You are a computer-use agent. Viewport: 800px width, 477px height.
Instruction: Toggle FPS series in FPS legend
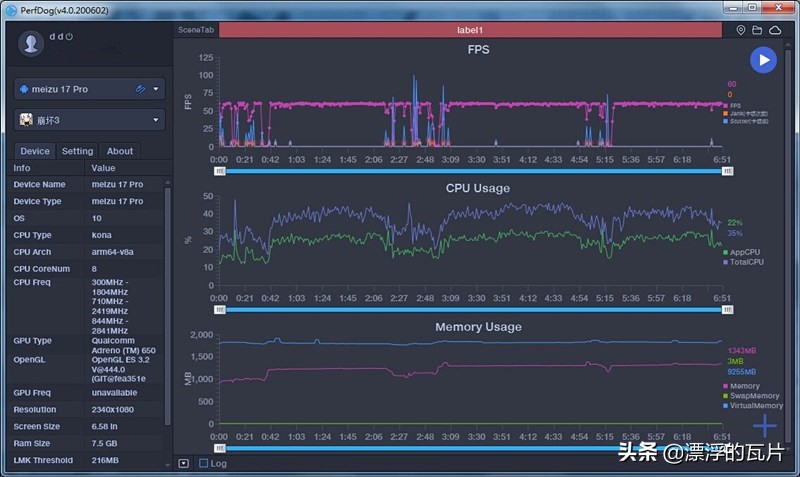732,106
